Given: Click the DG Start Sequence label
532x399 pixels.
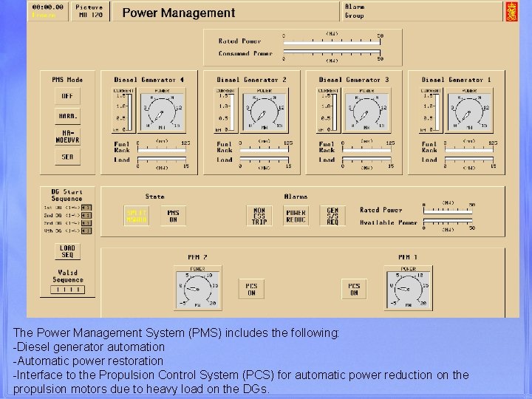Looking at the screenshot, I should click(66, 195).
